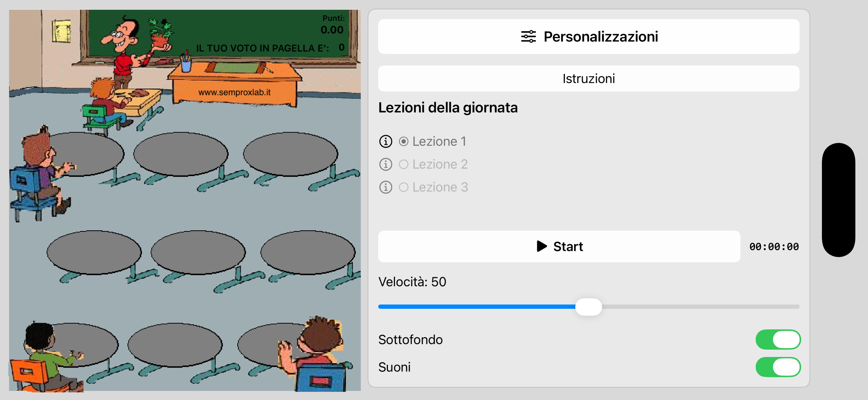This screenshot has width=868, height=400.
Task: Adjust the Velocità speed slider
Action: pos(589,307)
